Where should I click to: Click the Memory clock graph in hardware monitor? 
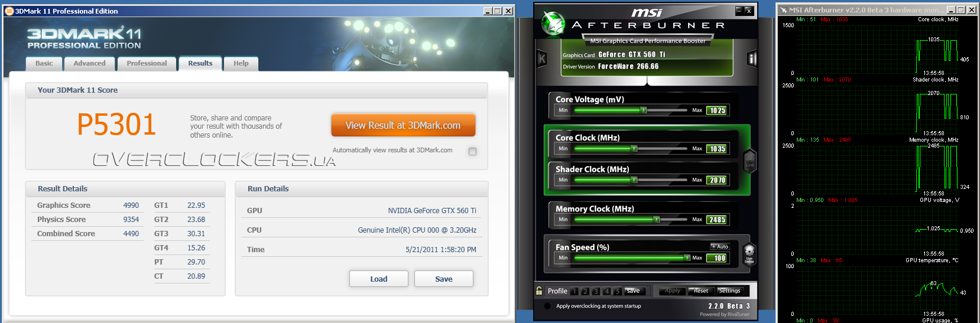pos(878,169)
